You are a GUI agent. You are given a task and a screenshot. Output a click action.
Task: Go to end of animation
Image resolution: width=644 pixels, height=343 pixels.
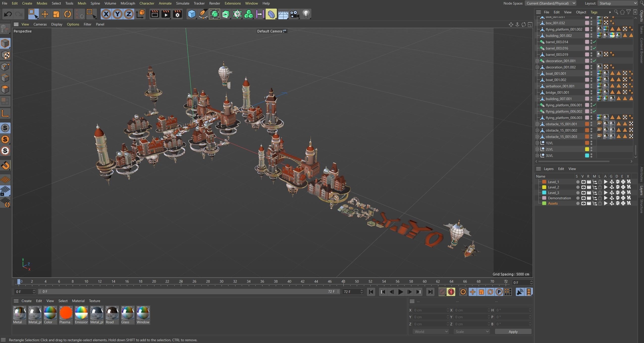coord(430,292)
